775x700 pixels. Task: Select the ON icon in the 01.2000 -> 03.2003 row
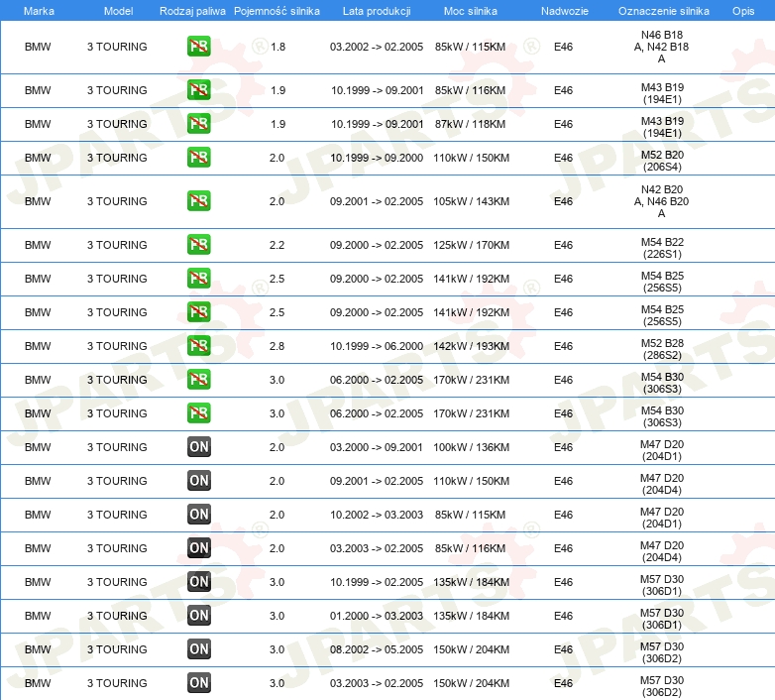point(198,616)
